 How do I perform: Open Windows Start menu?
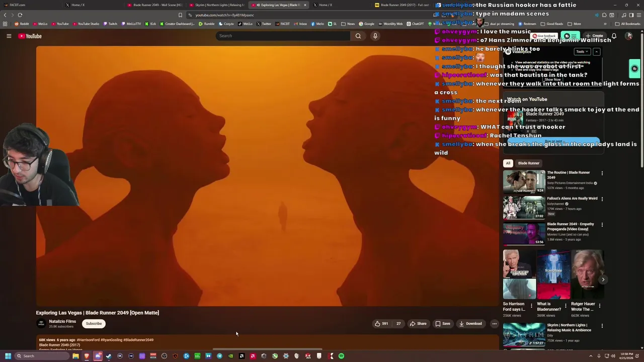pos(8,356)
